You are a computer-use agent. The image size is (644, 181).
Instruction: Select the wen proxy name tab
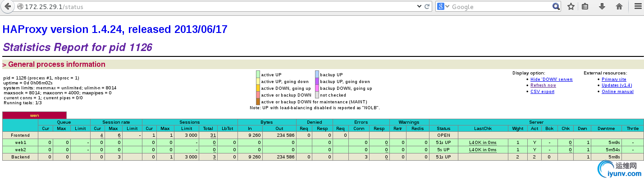34,116
